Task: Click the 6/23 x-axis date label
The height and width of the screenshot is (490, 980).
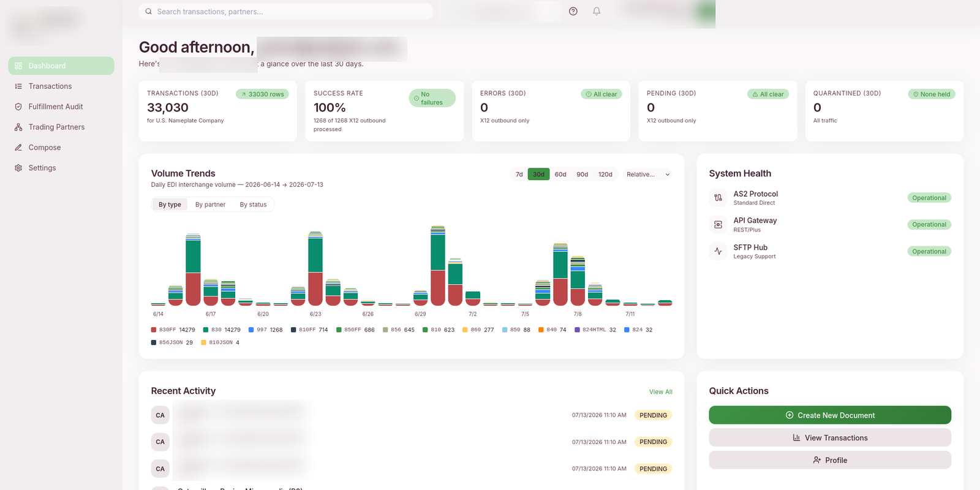Action: point(315,314)
